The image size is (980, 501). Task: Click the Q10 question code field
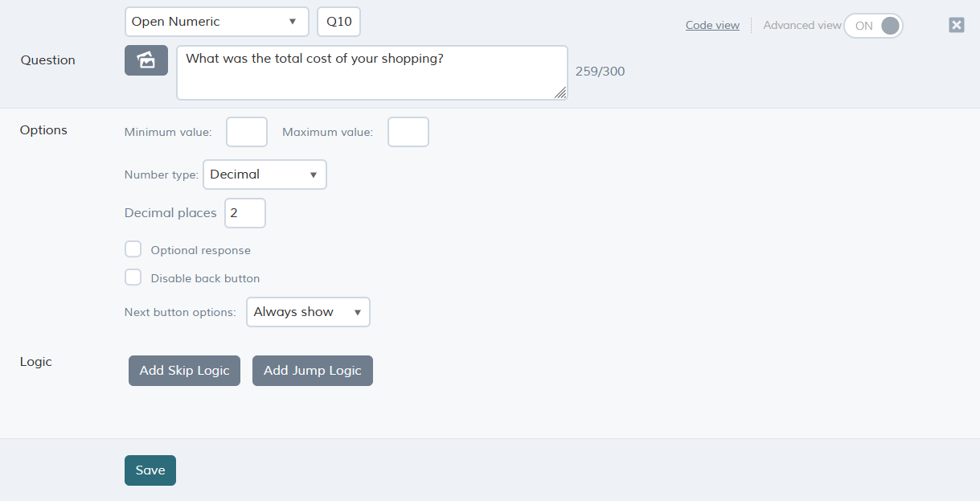coord(339,22)
